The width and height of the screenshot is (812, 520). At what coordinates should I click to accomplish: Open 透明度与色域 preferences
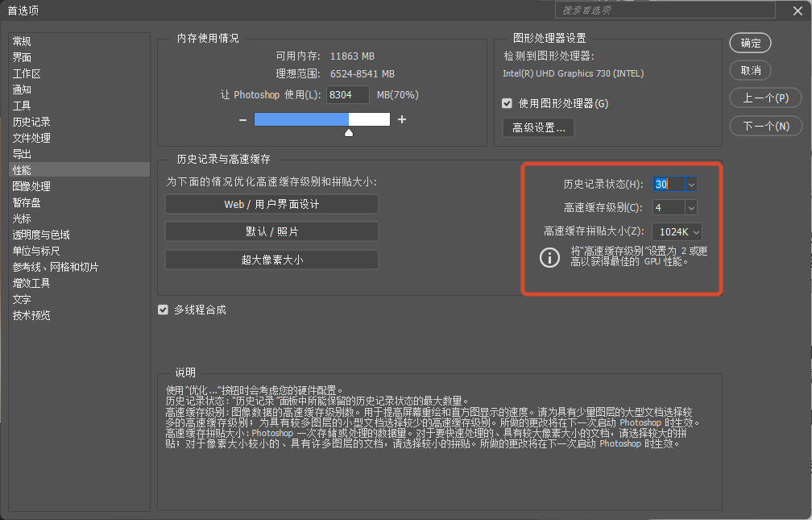(79, 235)
